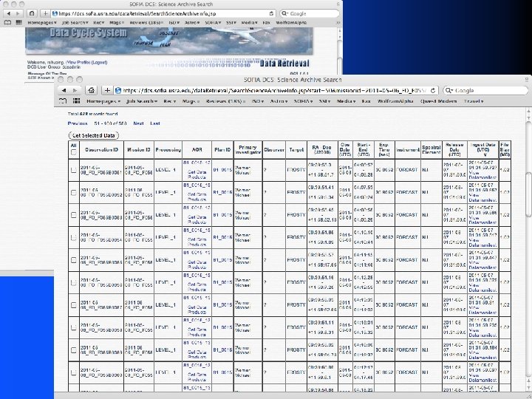Expand Astro bookmark folder in front window
This screenshot has width=532, height=399.
click(x=279, y=101)
